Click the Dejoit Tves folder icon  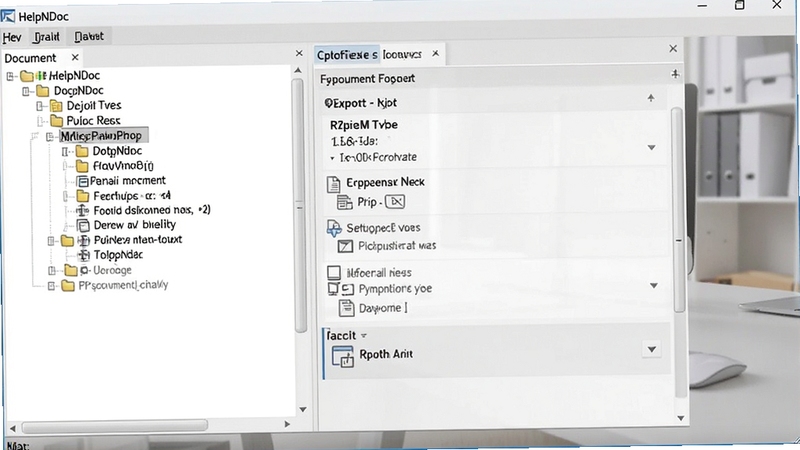56,106
